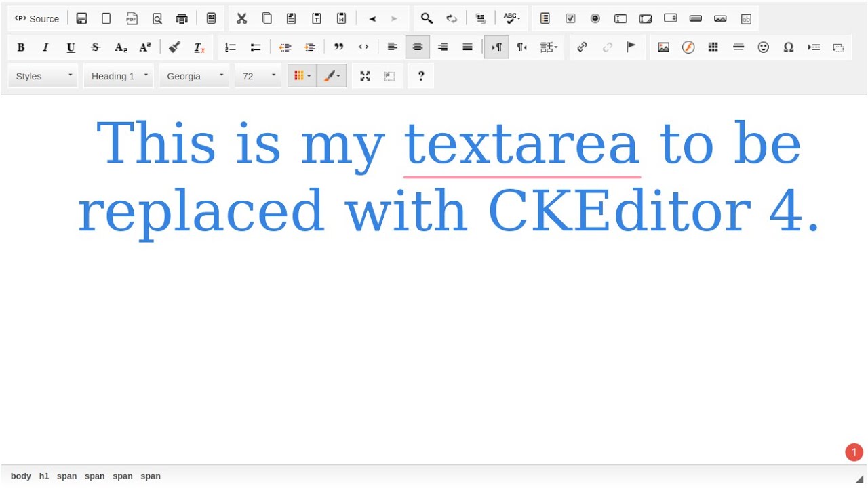The image size is (868, 488).
Task: Select h1 in elements path
Action: pos(44,476)
